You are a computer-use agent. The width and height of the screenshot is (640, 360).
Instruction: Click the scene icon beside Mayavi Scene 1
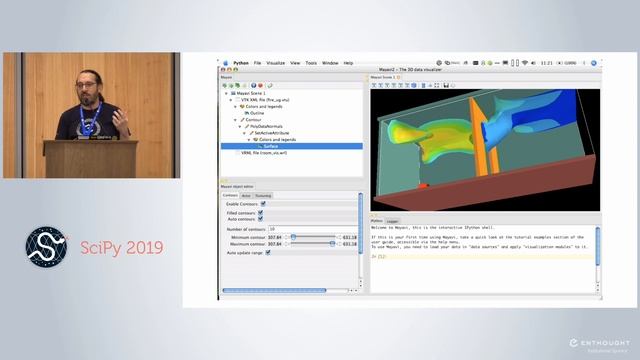click(233, 93)
